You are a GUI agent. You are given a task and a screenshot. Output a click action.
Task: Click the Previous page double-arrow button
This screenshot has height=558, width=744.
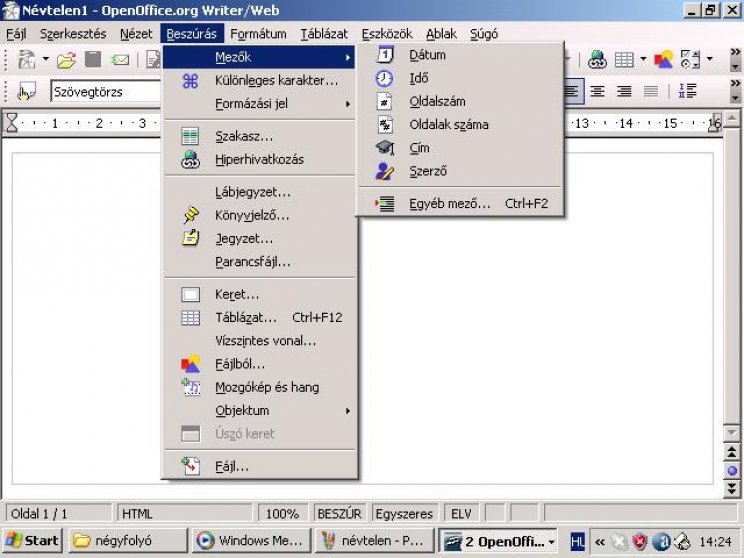tap(732, 453)
